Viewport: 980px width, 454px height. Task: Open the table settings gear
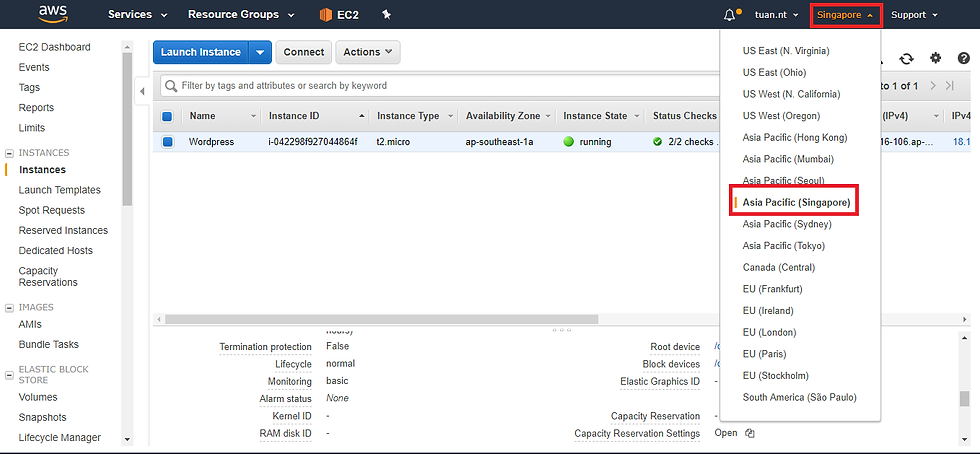click(935, 58)
